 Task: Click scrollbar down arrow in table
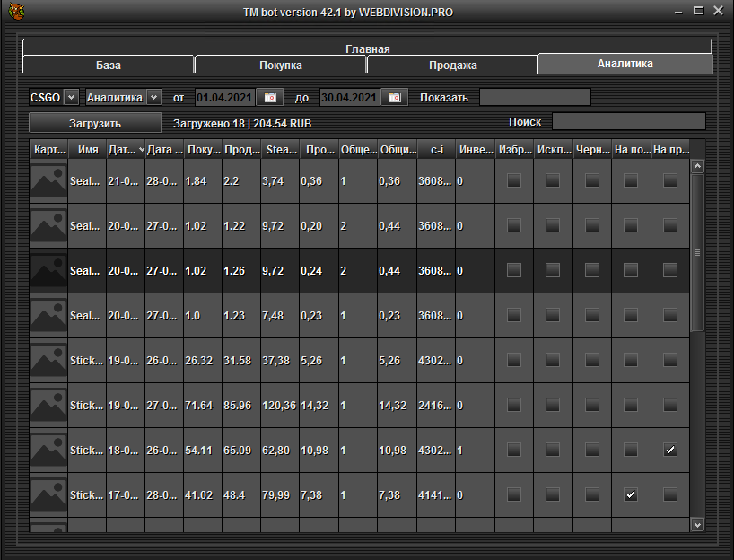click(697, 524)
